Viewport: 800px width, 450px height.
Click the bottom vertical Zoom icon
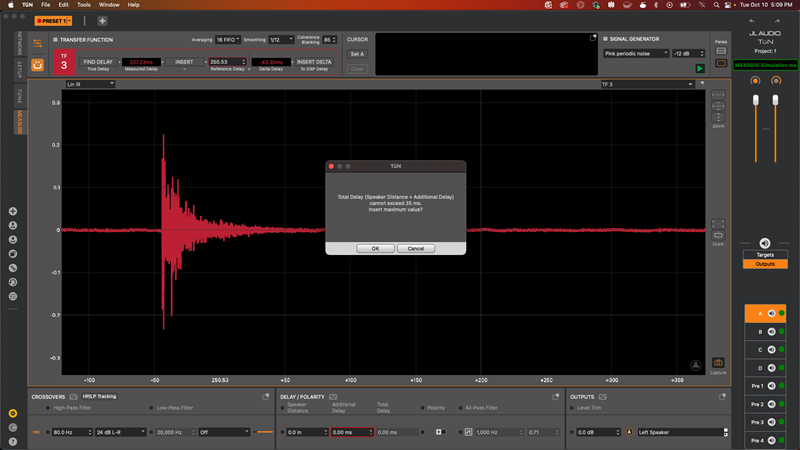(x=718, y=117)
